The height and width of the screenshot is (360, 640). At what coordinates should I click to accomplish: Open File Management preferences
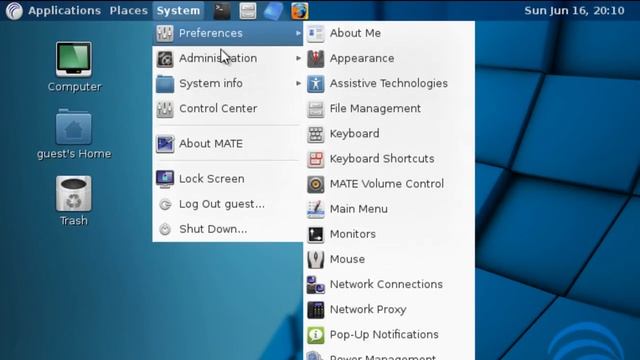pos(389,109)
